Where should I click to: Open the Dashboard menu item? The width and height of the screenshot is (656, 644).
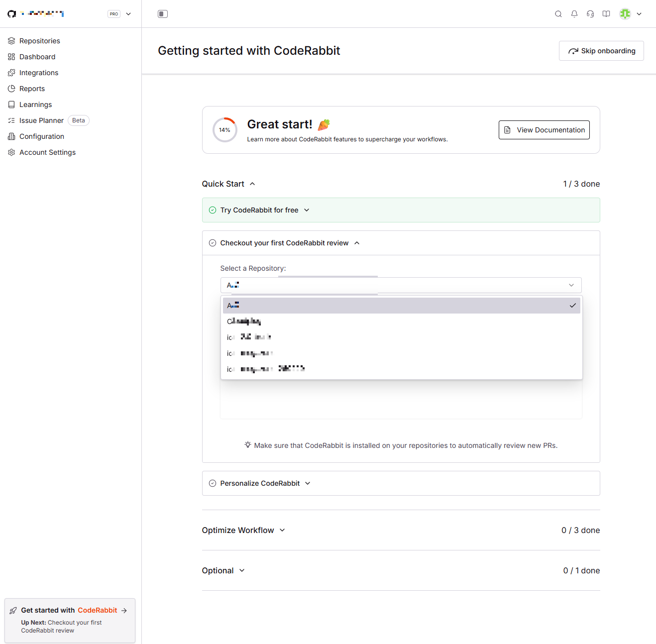[37, 57]
